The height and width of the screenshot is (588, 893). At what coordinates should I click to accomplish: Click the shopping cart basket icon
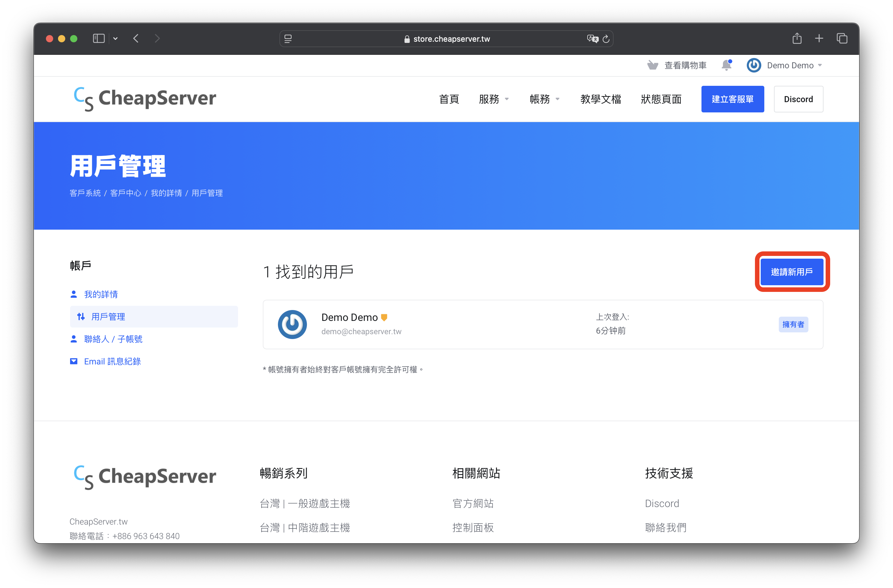coord(653,65)
